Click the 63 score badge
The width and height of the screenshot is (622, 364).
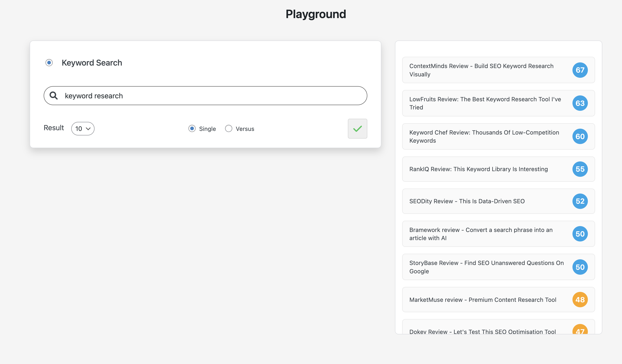pos(580,103)
